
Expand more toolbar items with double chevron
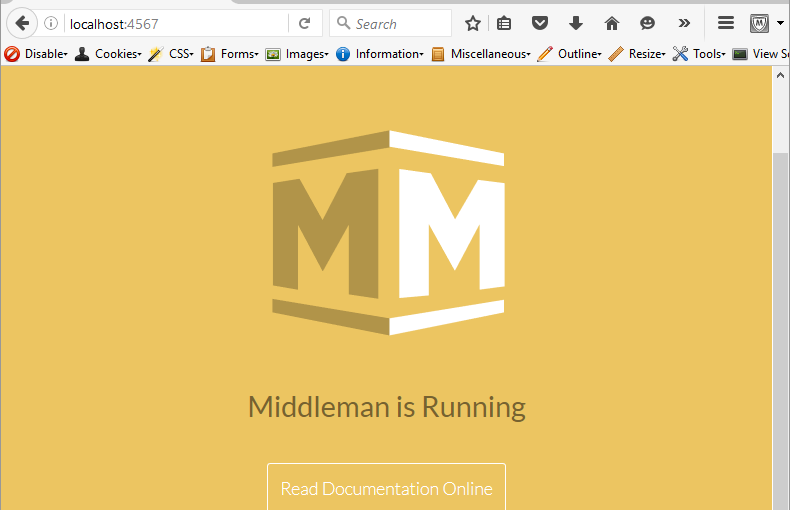(684, 23)
